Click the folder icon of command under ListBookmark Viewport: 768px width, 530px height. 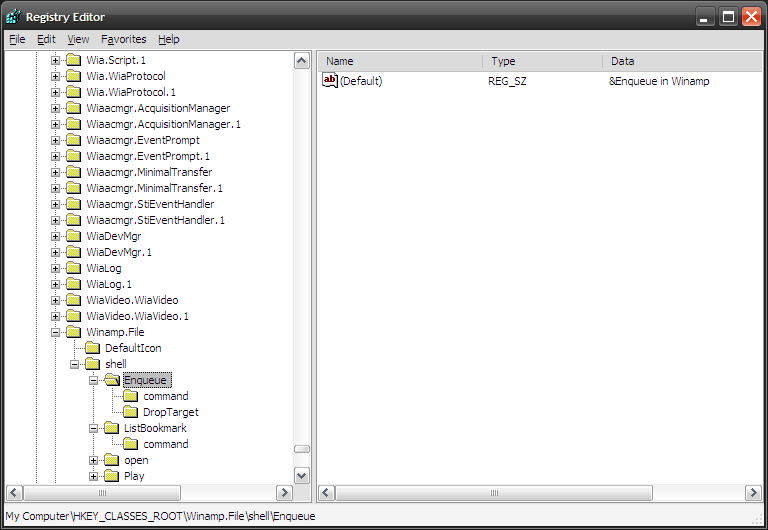[130, 444]
